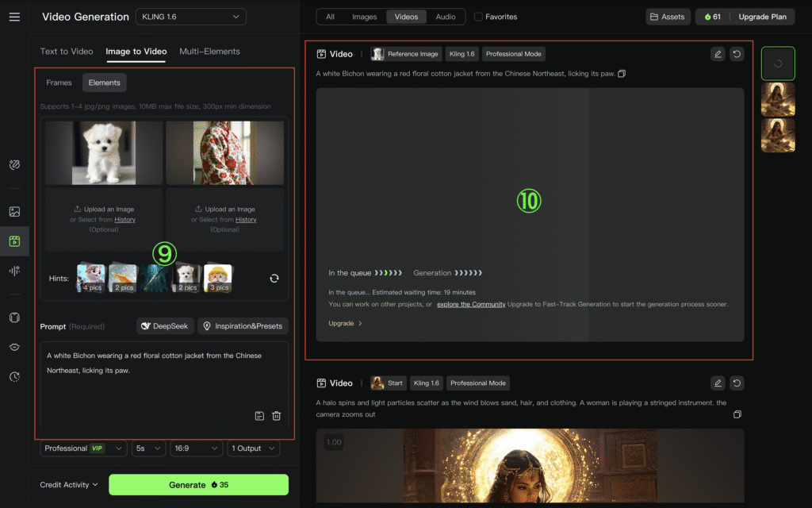The image size is (812, 508).
Task: Open the explore the Community link
Action: 471,304
